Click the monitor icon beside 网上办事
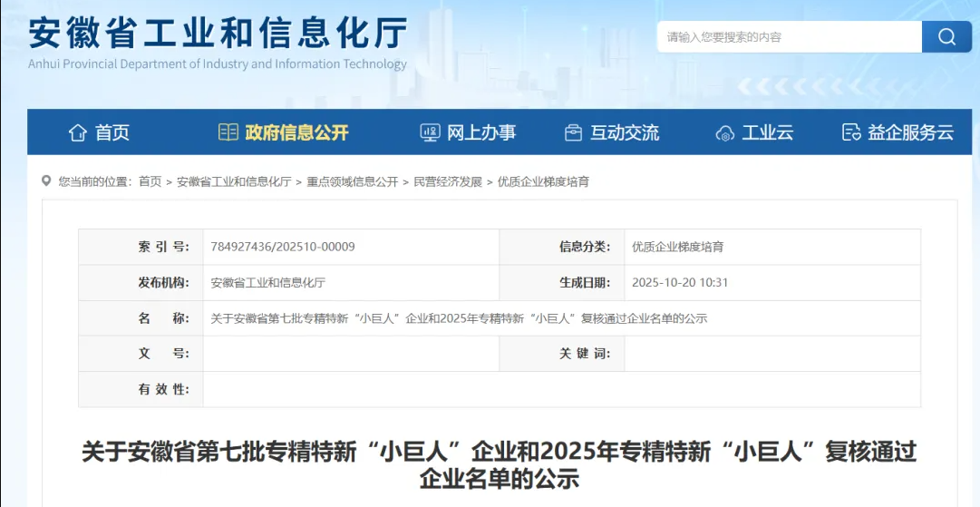Screen dimensions: 980x507 pos(430,132)
